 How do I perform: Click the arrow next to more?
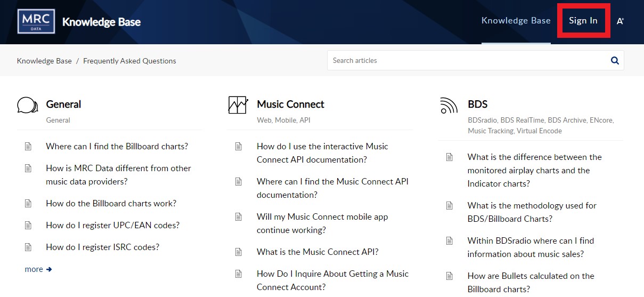click(x=49, y=270)
